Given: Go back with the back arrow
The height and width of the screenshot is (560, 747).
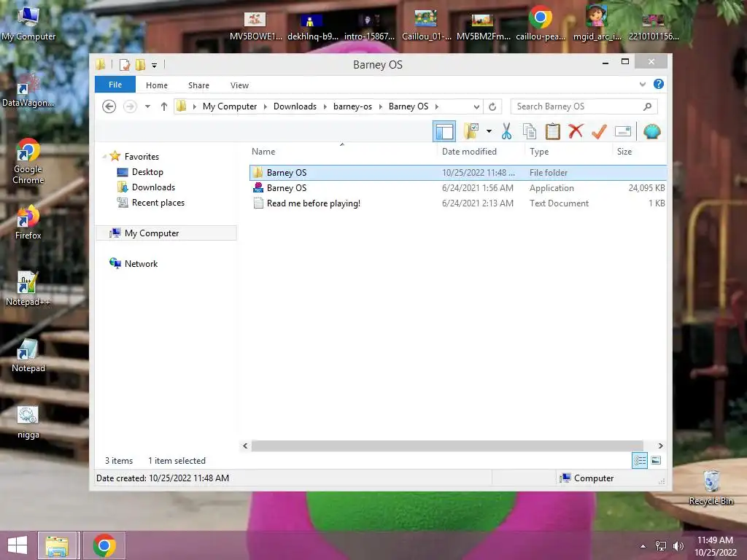Looking at the screenshot, I should [109, 106].
